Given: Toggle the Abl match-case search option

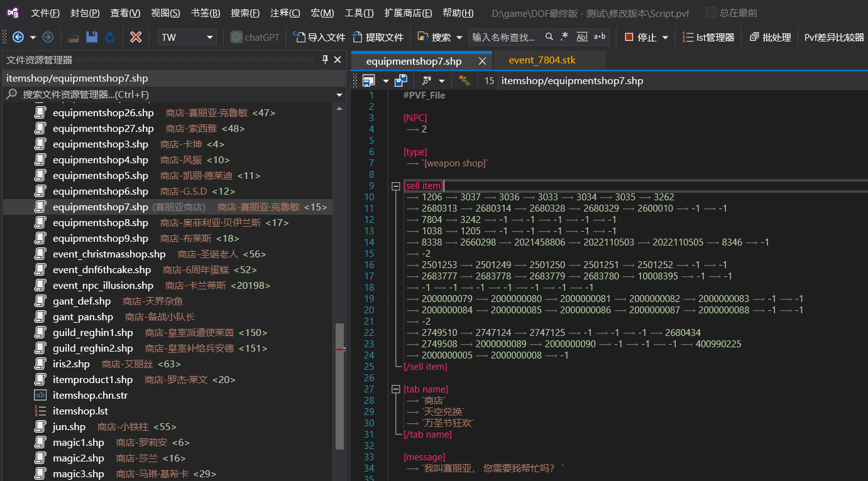Looking at the screenshot, I should [x=582, y=37].
